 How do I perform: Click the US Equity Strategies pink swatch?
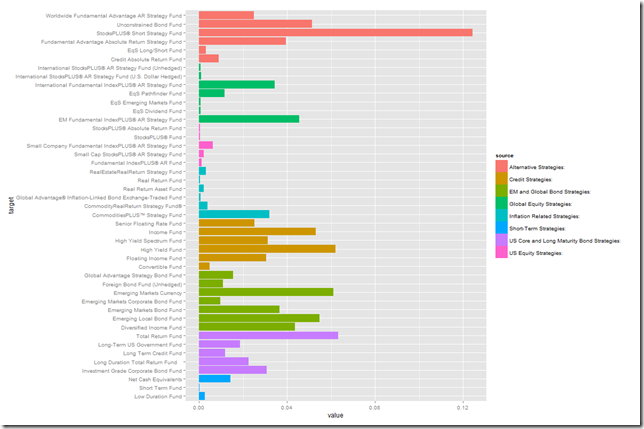[x=501, y=252]
